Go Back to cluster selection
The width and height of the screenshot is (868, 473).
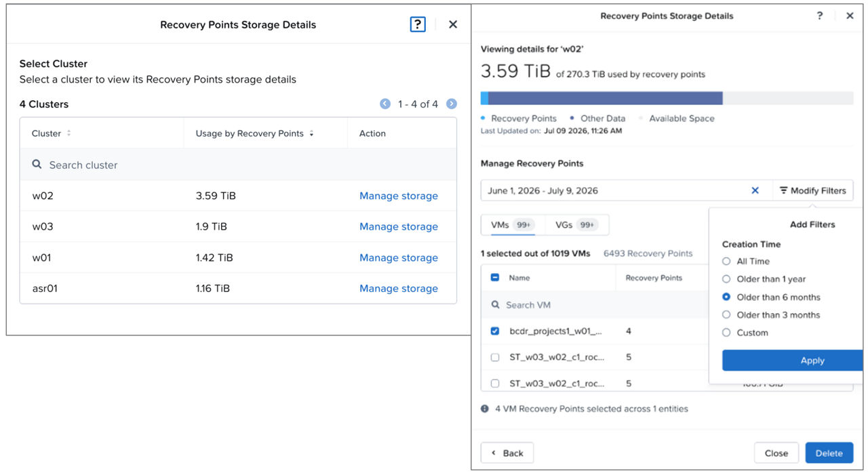(x=507, y=453)
